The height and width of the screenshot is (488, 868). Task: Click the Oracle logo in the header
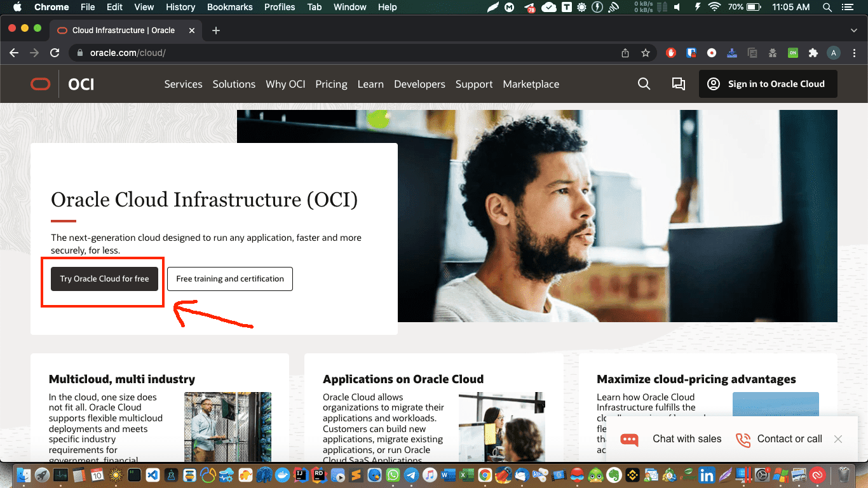point(40,84)
